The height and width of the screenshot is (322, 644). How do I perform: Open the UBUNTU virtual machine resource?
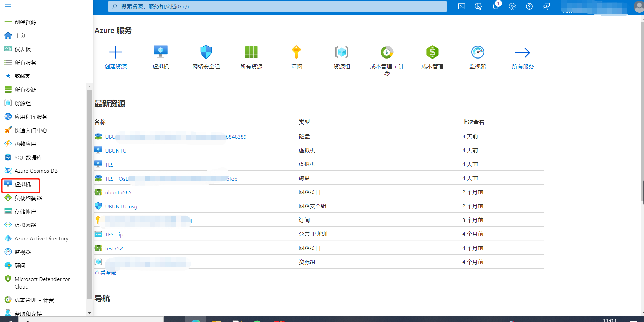(116, 151)
